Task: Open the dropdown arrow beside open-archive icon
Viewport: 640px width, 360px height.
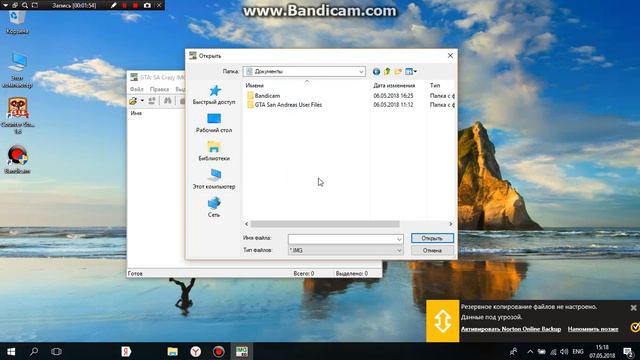Action: tap(142, 101)
